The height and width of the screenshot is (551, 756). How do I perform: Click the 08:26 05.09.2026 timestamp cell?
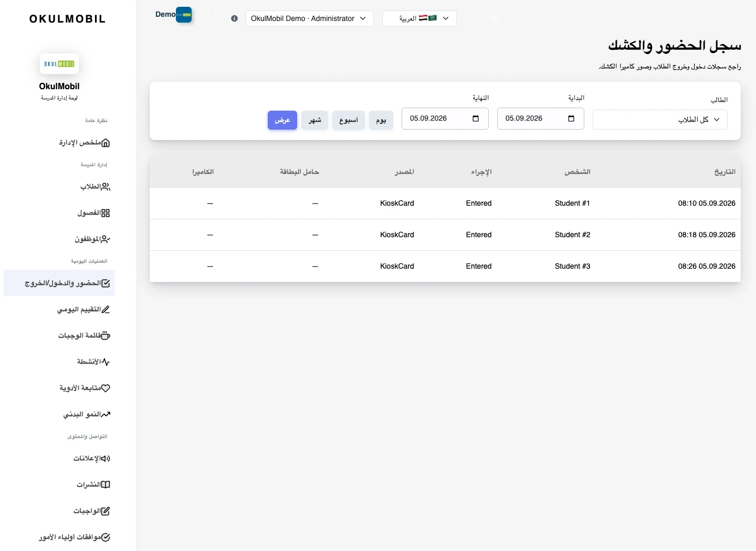(707, 267)
